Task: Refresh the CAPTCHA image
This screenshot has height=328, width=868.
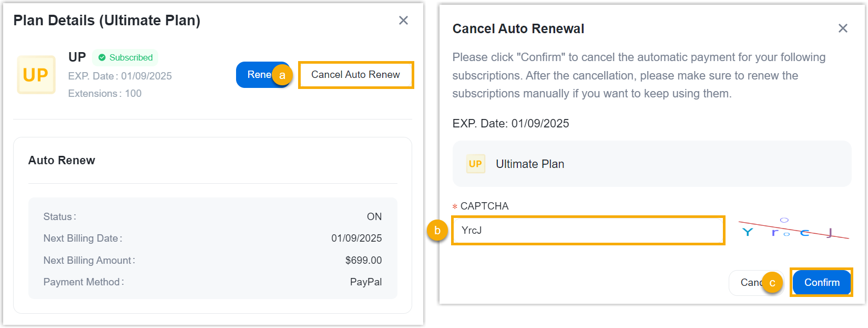Action: click(793, 230)
